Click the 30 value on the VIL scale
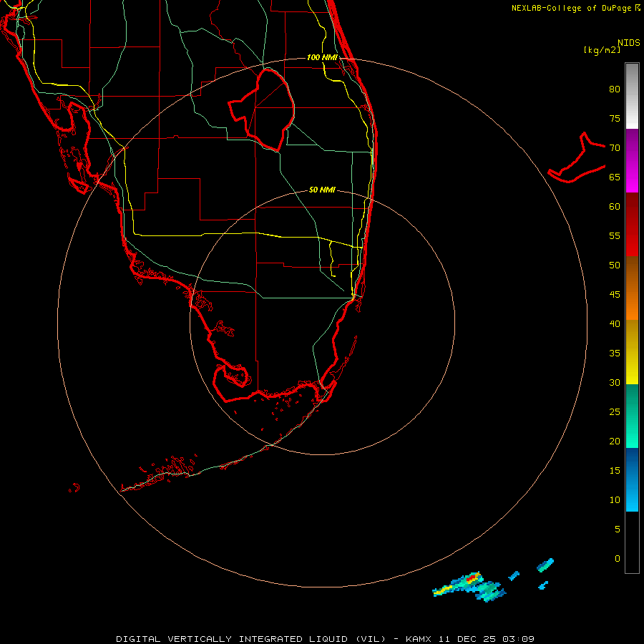644x644 pixels. pos(615,383)
